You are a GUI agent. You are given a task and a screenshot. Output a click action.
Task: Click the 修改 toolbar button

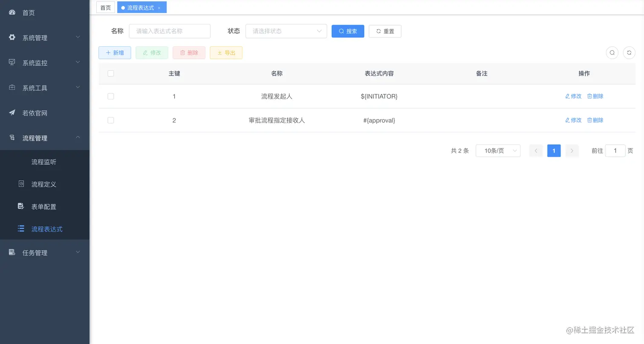coord(152,53)
